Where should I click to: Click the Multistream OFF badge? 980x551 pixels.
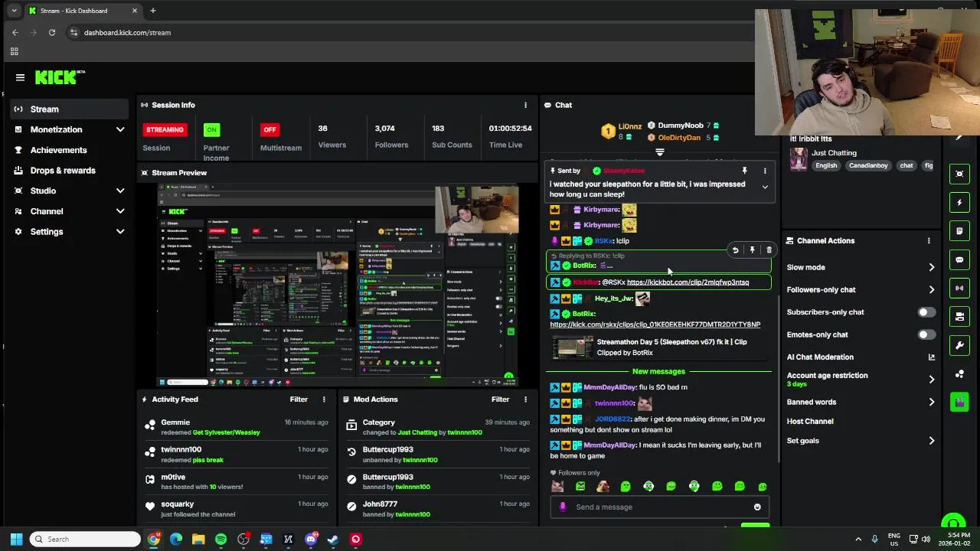[269, 130]
